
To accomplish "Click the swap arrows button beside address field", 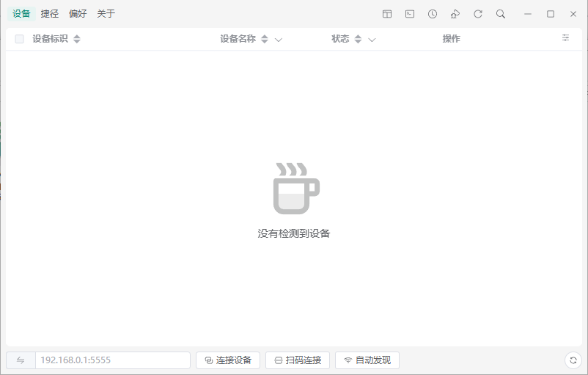I will 21,360.
